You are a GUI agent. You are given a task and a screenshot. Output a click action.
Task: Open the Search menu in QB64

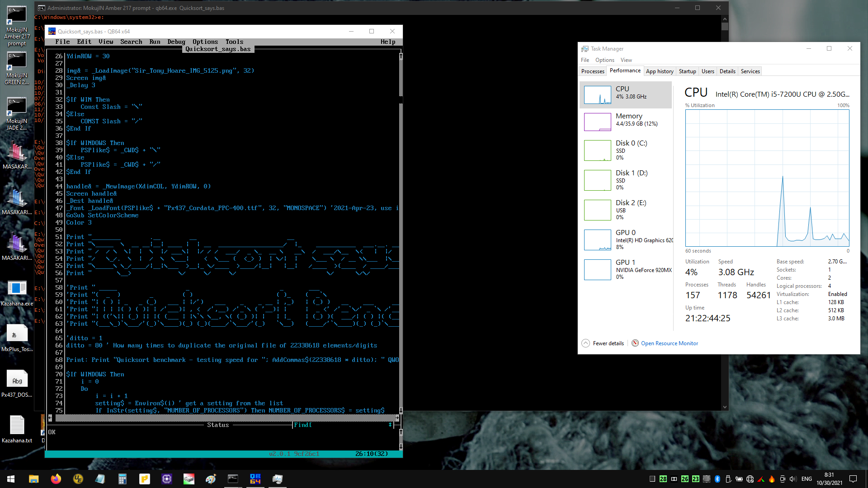131,42
